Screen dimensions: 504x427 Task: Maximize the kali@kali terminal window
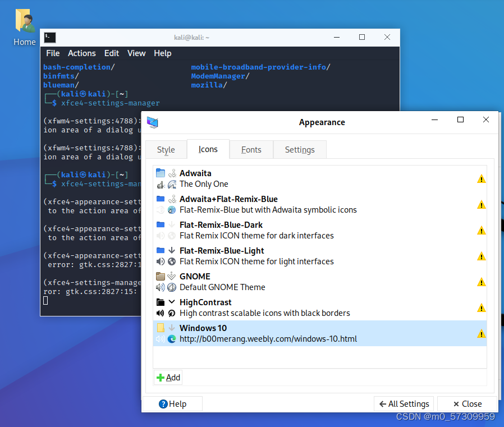362,37
